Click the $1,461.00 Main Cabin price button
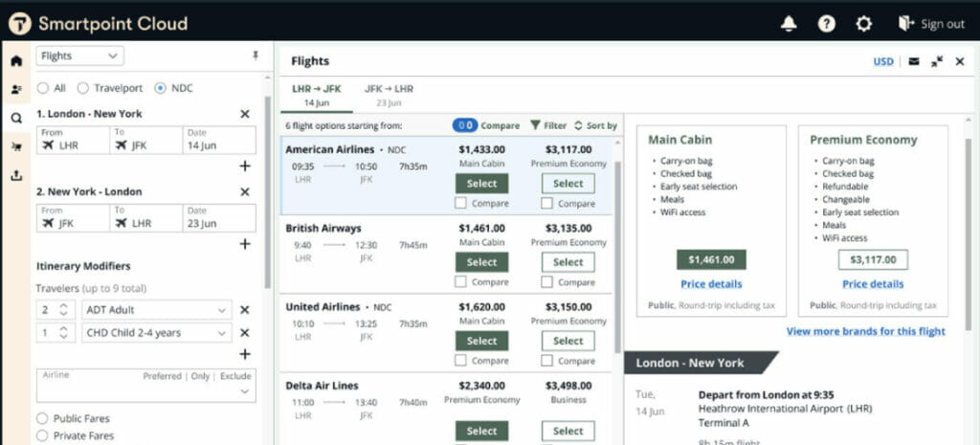Viewport: 980px width, 445px height. pyautogui.click(x=711, y=259)
